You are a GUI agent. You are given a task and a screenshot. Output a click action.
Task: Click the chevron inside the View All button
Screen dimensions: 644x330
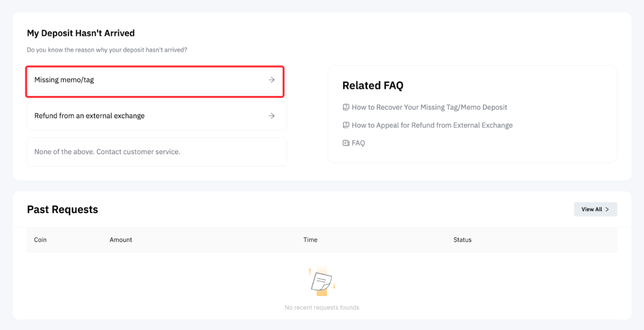tap(607, 209)
